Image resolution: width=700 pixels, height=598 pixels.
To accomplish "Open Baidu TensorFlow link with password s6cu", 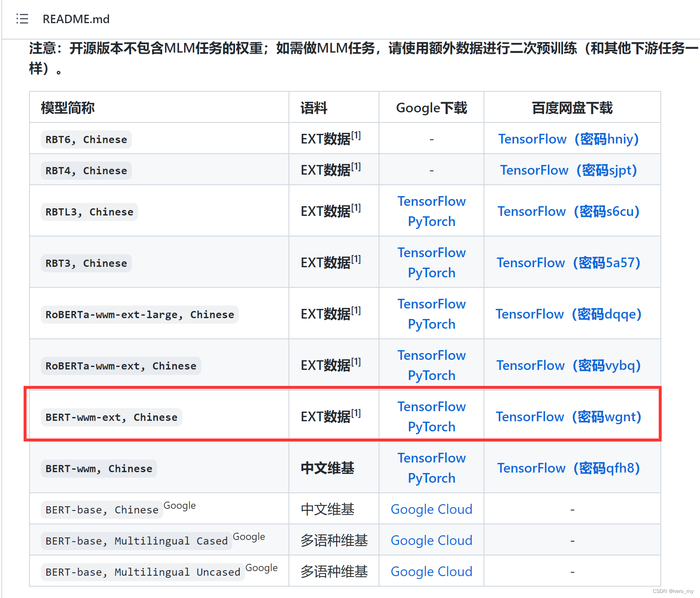I will coord(568,211).
